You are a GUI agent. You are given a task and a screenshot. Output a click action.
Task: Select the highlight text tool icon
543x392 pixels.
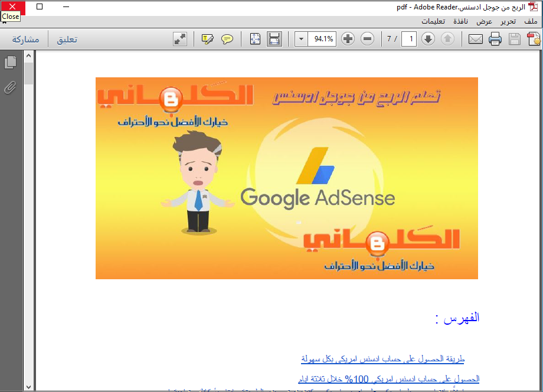(x=207, y=39)
